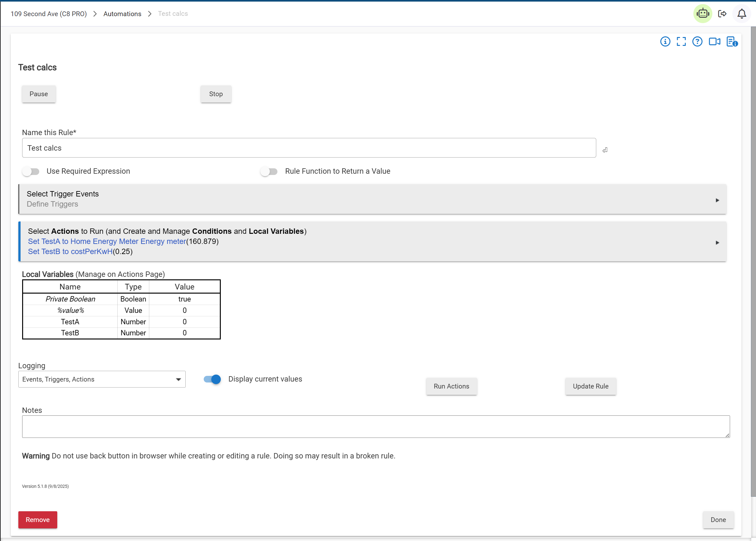756x541 pixels.
Task: Click the app info circle icon
Action: [665, 42]
